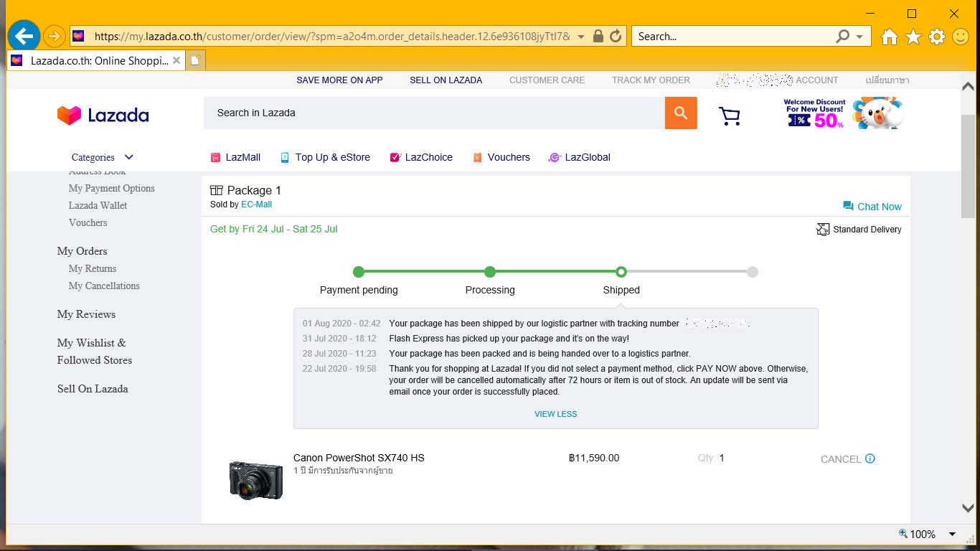Open Sell On Lazada in sidebar
This screenshot has height=551, width=980.
coord(93,389)
